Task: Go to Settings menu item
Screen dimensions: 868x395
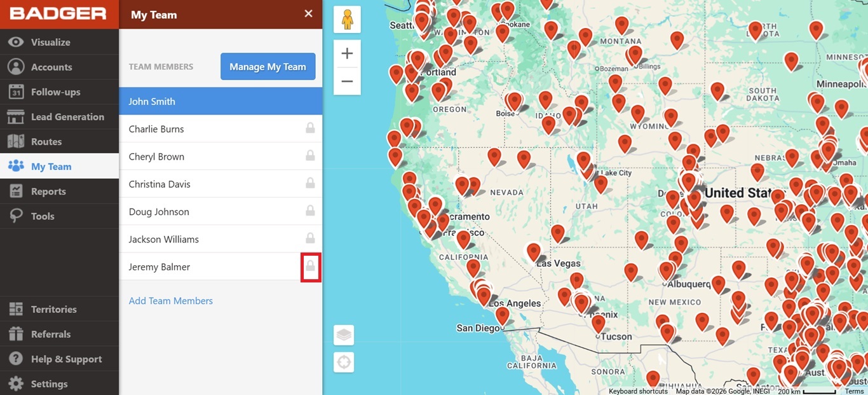Action: coord(59,384)
